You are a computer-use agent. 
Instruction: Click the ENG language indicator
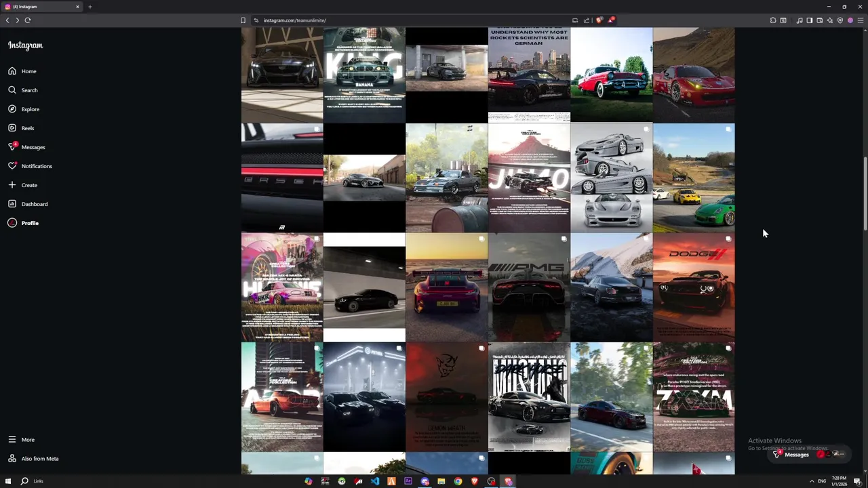822,481
